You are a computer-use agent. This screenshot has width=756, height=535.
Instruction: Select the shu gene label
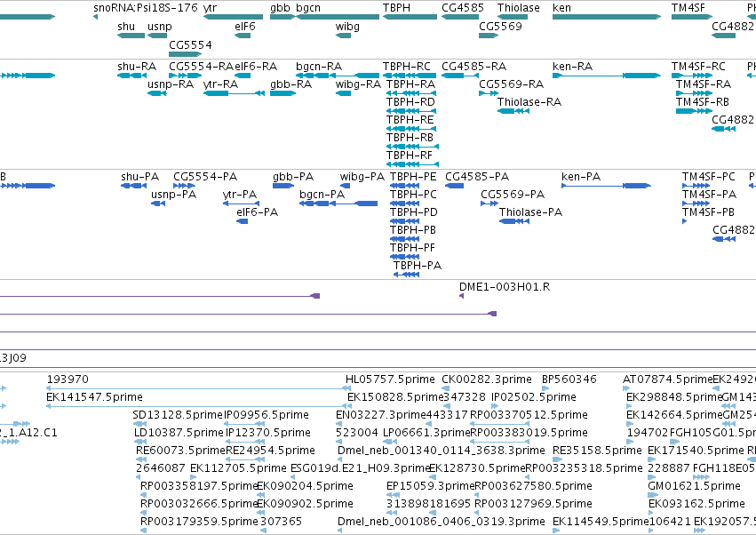(126, 26)
